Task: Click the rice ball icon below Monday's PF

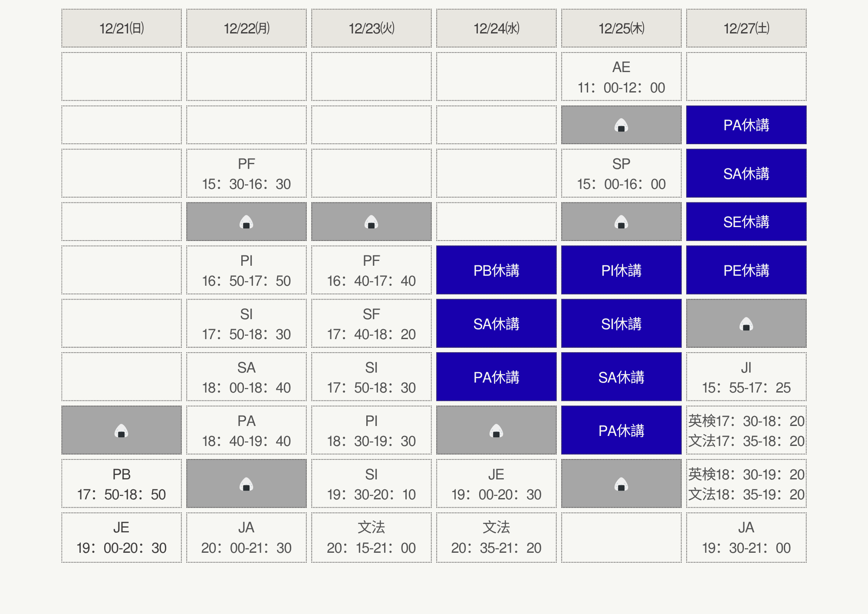Action: (x=246, y=222)
